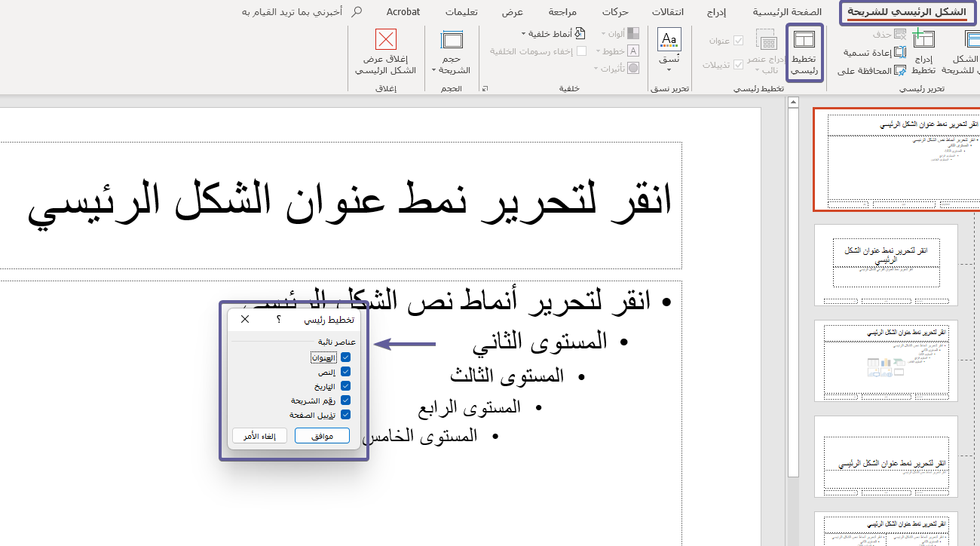
Task: Click the أخبرني بما تريد القيام به box
Action: [293, 12]
